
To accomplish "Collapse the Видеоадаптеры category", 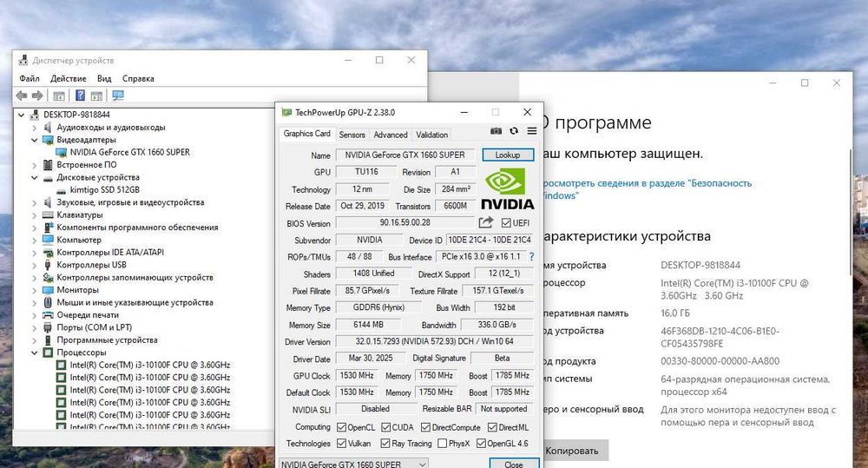I will (x=35, y=140).
